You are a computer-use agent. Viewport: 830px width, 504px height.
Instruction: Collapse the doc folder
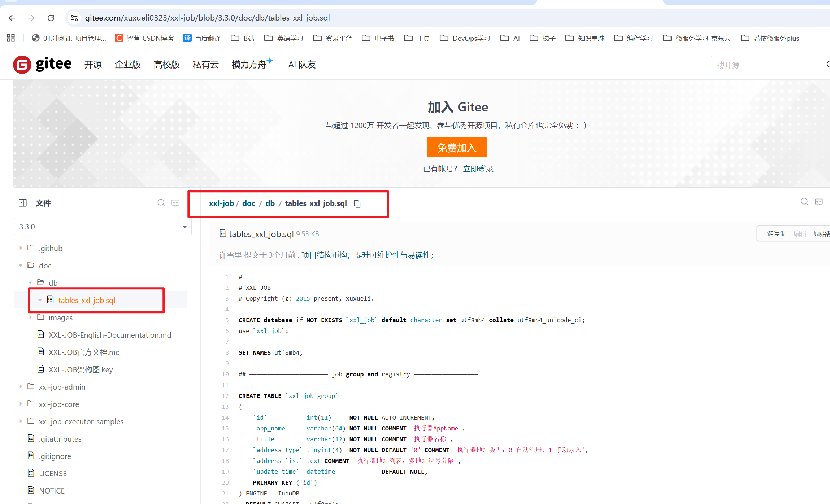[x=21, y=266]
